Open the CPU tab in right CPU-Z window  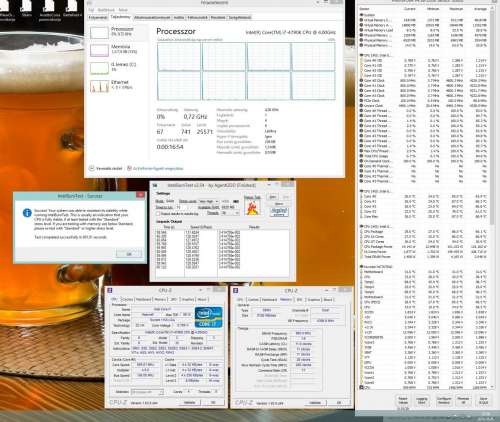[240, 299]
